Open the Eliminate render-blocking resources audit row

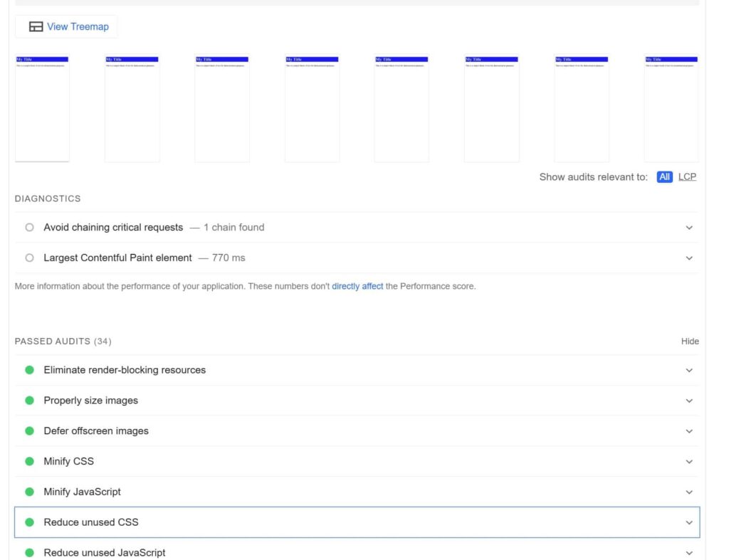coord(125,370)
